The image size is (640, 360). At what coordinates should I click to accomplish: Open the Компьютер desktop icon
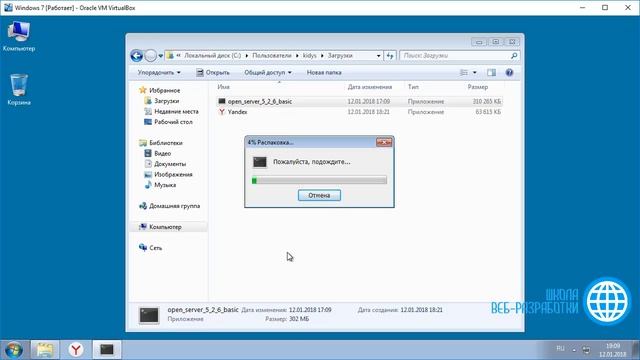[x=19, y=36]
